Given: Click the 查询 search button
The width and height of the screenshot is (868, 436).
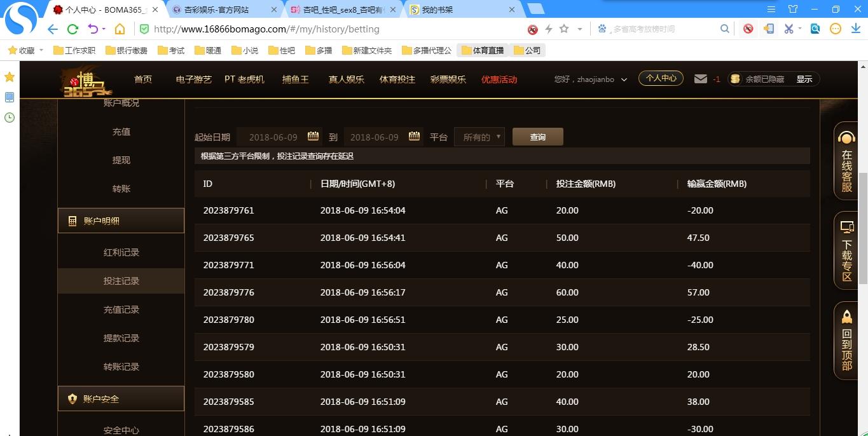Looking at the screenshot, I should point(538,137).
